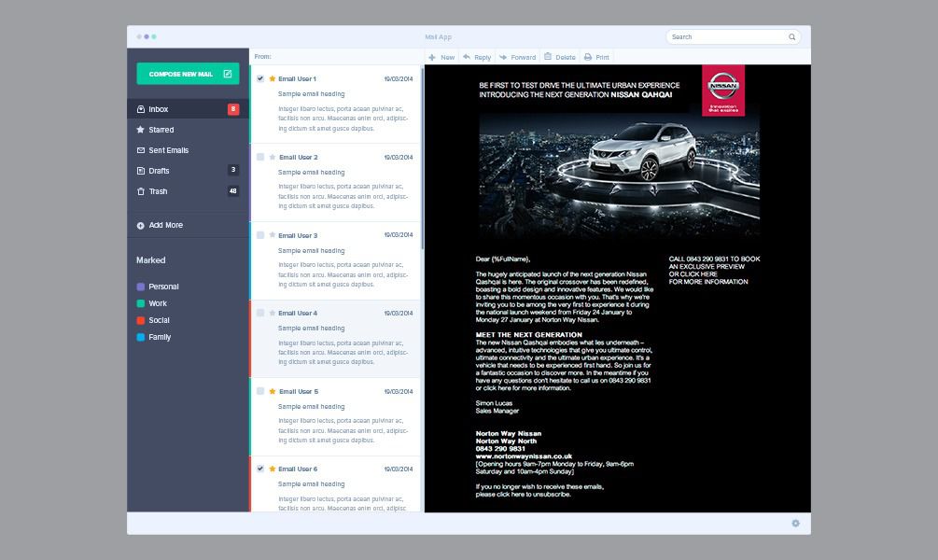The height and width of the screenshot is (560, 938).
Task: Click the Reply arrow icon
Action: coord(467,57)
